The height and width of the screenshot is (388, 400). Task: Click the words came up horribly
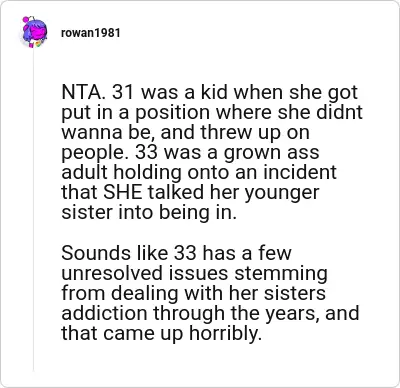pyautogui.click(x=182, y=333)
